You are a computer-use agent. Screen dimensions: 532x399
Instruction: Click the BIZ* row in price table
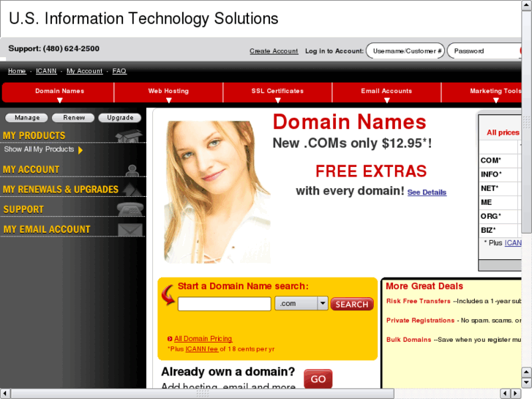point(500,230)
